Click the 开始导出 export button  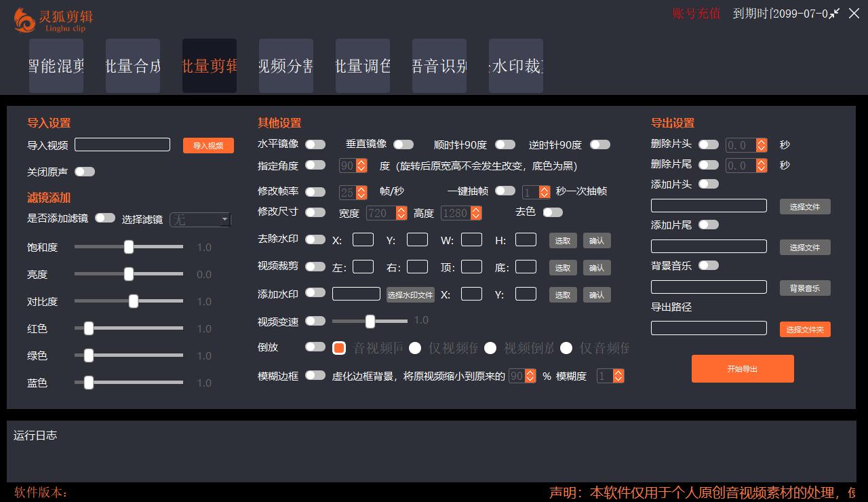click(743, 369)
